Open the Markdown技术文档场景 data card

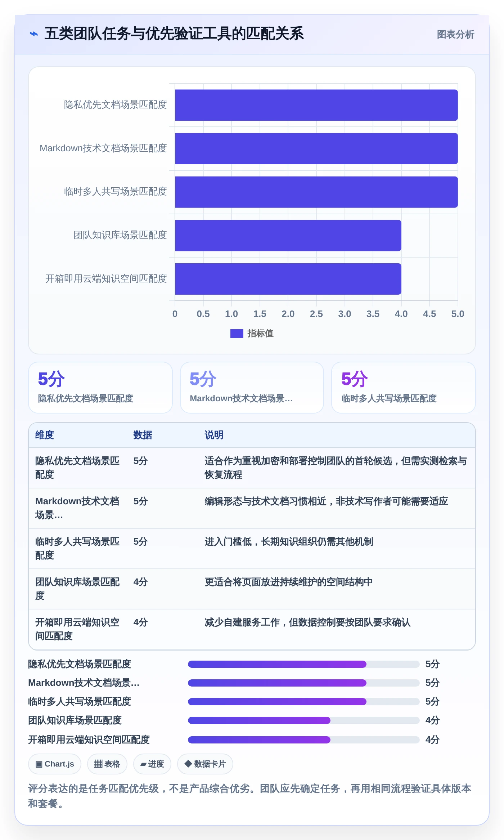tap(252, 388)
